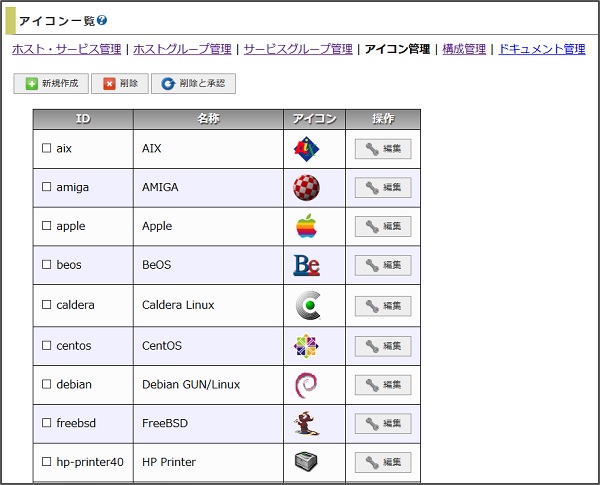Image resolution: width=600 pixels, height=485 pixels.
Task: Edit the Caldera Linux icon entry
Action: 383,306
